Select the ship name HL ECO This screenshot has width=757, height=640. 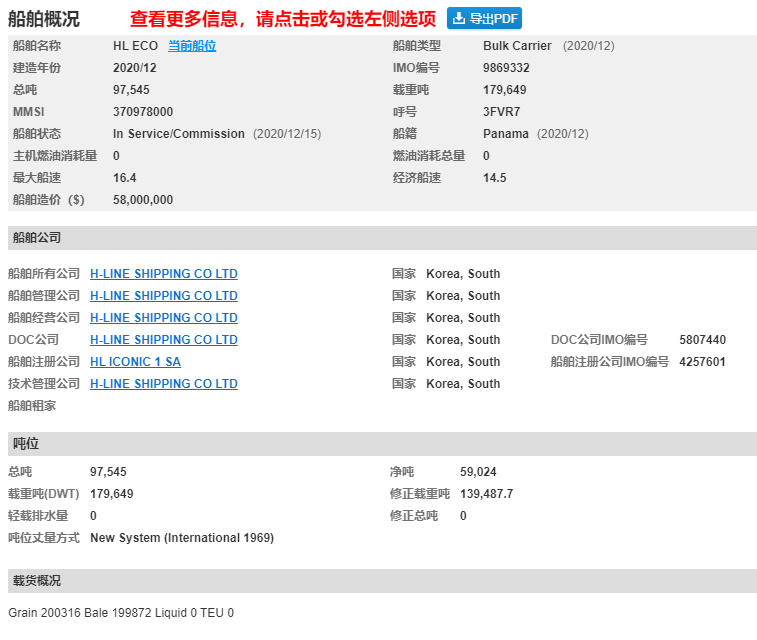click(x=135, y=46)
